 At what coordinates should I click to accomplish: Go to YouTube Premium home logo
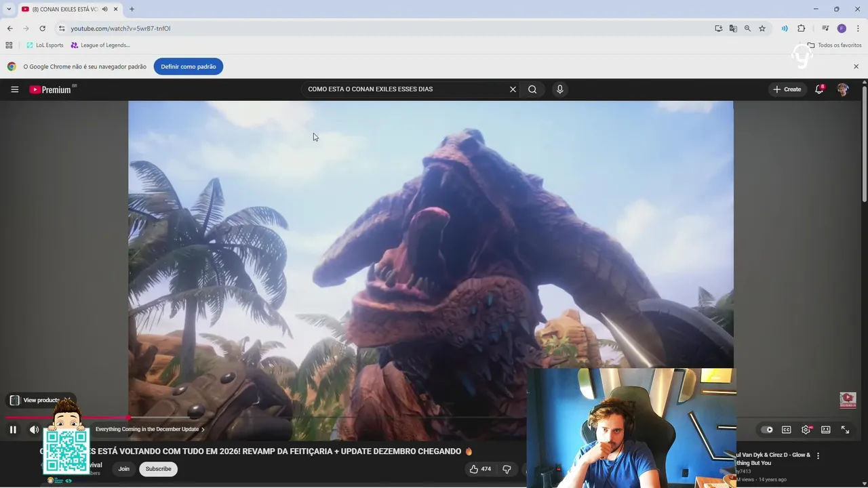(x=52, y=89)
